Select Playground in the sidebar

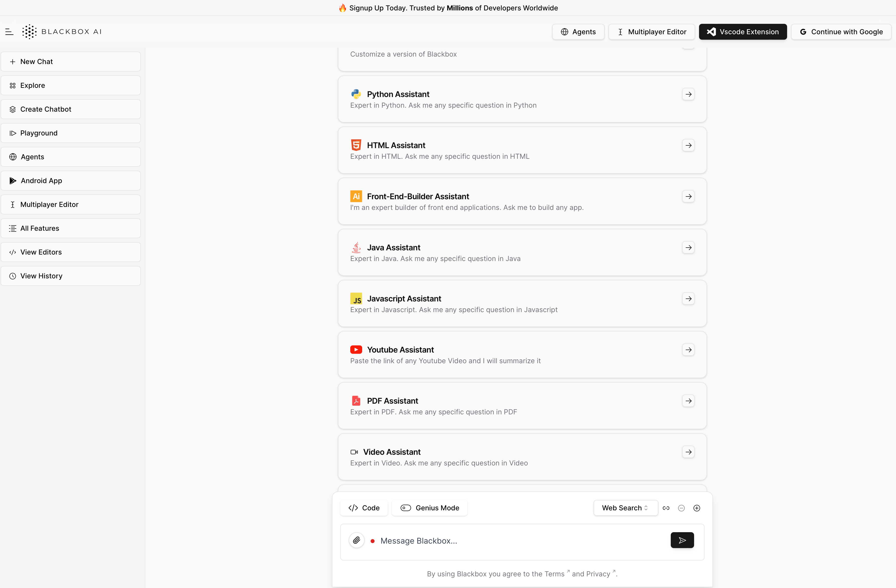pos(71,133)
